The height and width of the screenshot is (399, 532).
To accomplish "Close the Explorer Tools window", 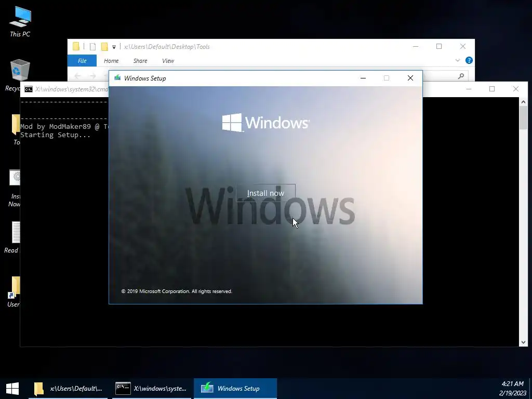I will pos(463,46).
